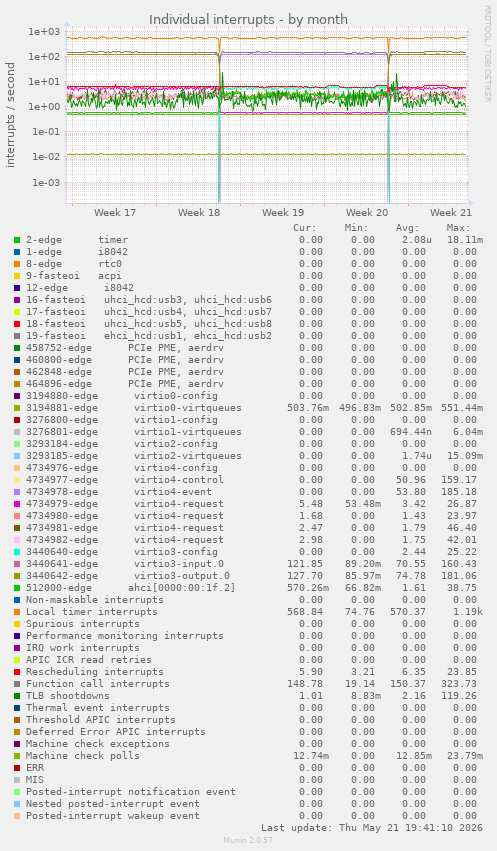Click the Week 17 x-axis label
The width and height of the screenshot is (497, 851).
(x=115, y=212)
